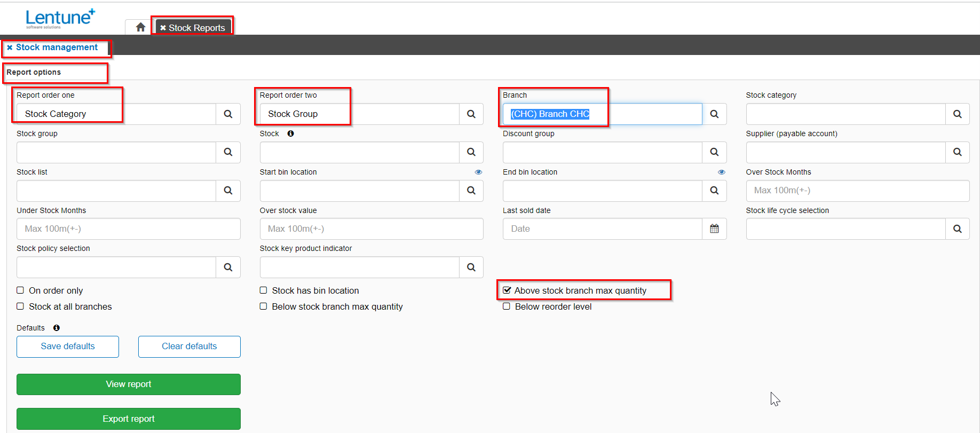Focus the Under Stock Months input field
Screen dimensions: 980x433
[x=129, y=229]
